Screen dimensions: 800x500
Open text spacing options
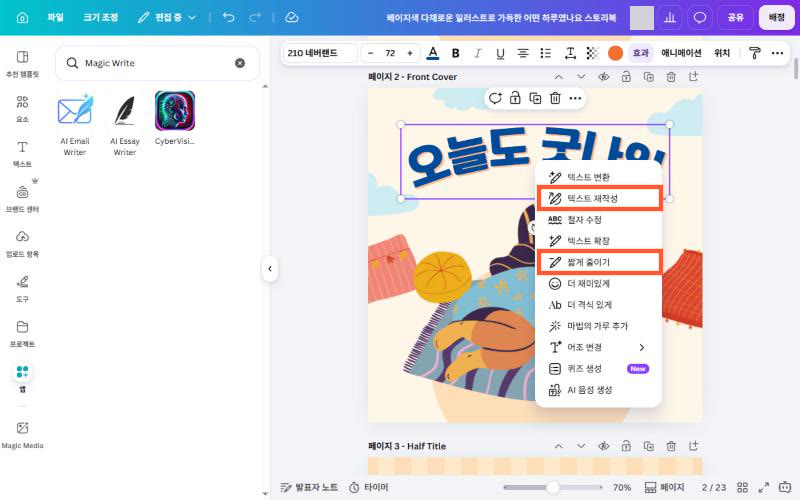[x=570, y=53]
